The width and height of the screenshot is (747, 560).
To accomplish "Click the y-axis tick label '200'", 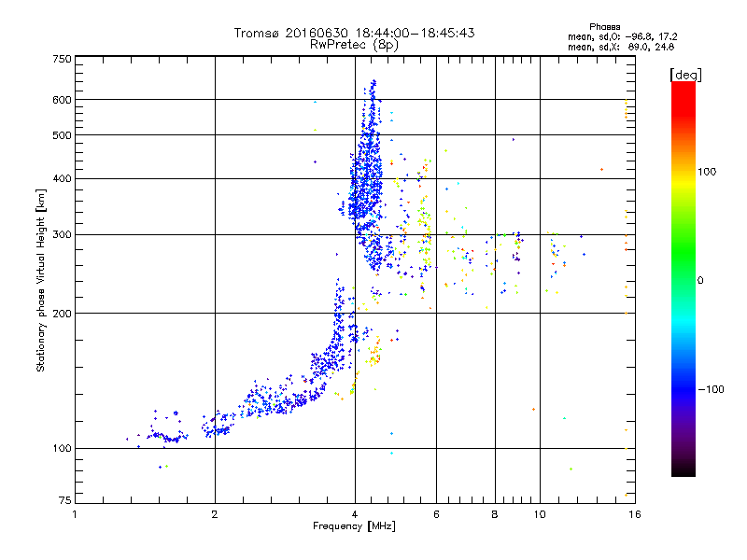I will point(62,314).
